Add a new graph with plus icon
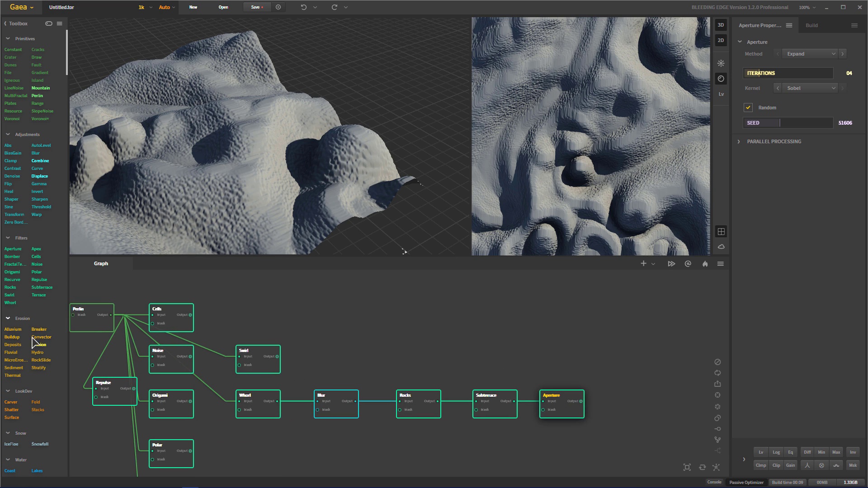 (x=643, y=263)
